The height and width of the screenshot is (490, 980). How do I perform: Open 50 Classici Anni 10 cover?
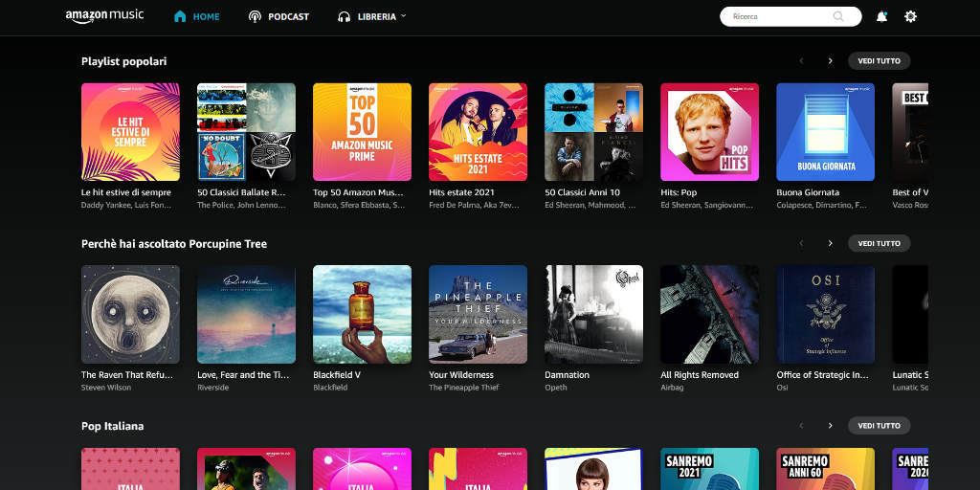pyautogui.click(x=593, y=132)
